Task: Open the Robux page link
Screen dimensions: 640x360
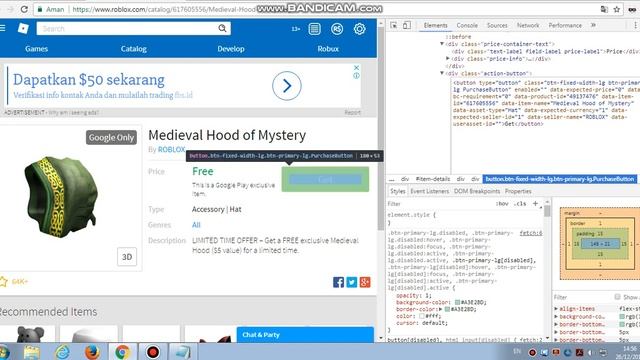Action: [x=328, y=49]
